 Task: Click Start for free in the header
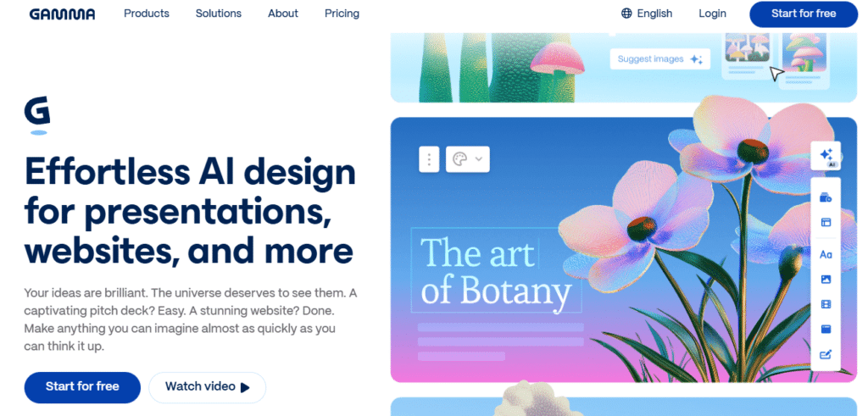click(803, 14)
